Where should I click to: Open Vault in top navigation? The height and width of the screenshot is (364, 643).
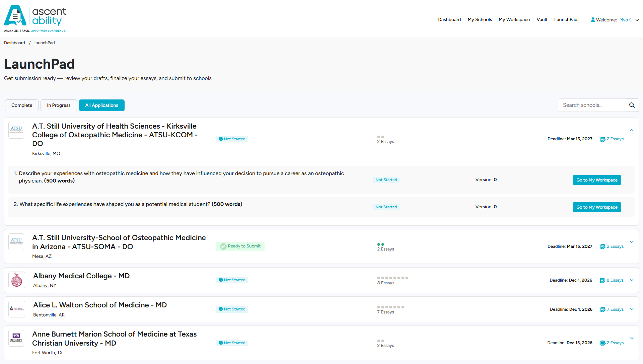[542, 20]
